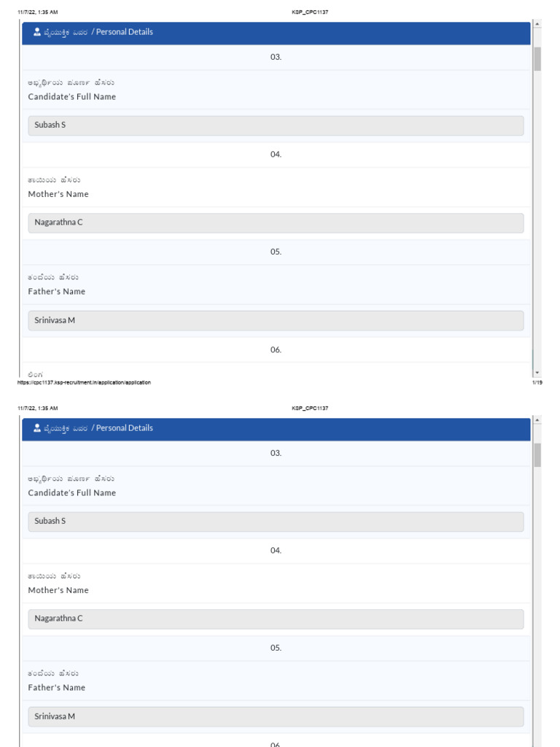Select the first page's Father's Name field
Image resolution: width=560 pixels, height=747 pixels.
pos(276,321)
